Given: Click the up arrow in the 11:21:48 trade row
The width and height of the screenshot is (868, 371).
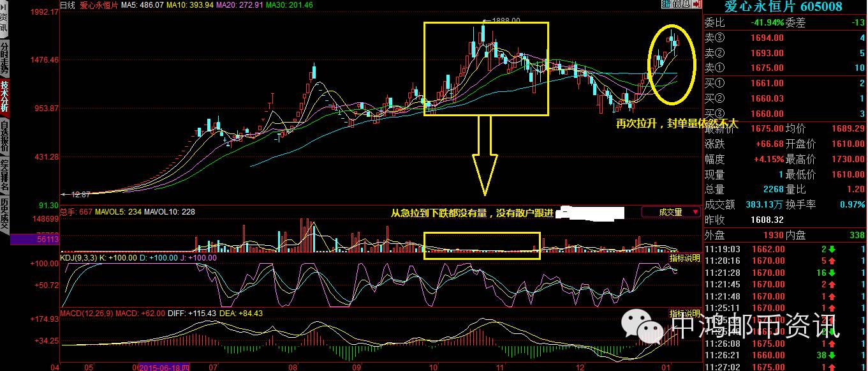Looking at the screenshot, I should tap(833, 296).
